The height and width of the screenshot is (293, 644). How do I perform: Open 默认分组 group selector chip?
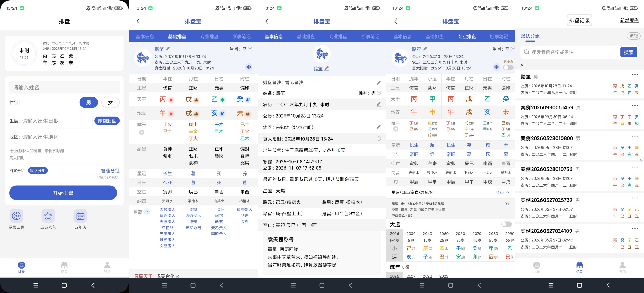click(x=38, y=171)
